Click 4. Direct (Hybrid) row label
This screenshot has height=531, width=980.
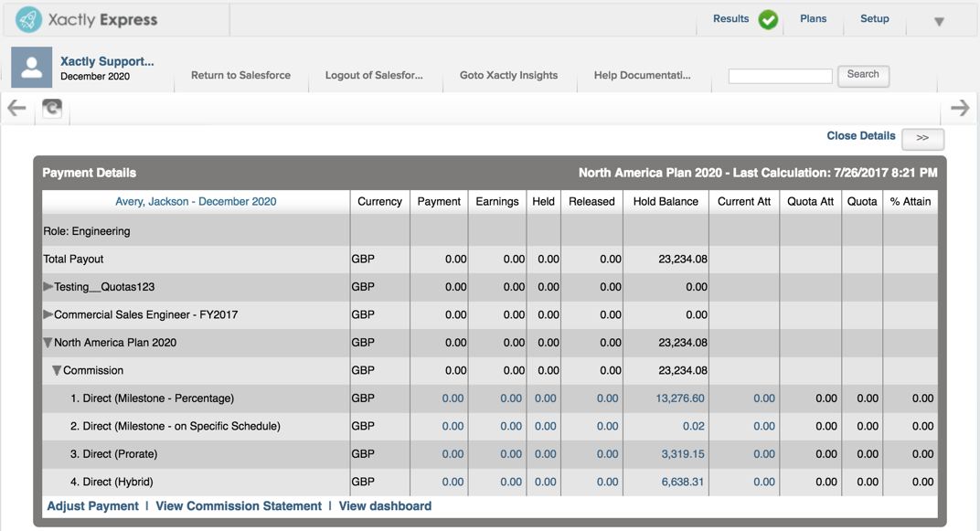click(112, 482)
